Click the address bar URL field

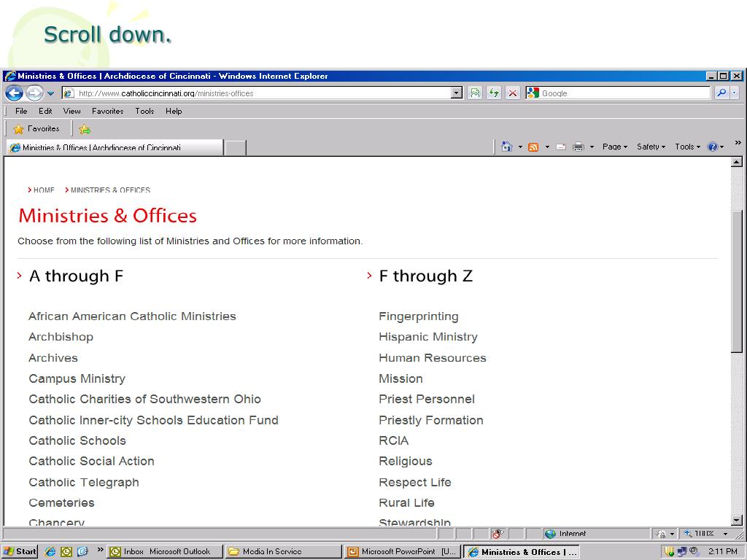coord(256,93)
